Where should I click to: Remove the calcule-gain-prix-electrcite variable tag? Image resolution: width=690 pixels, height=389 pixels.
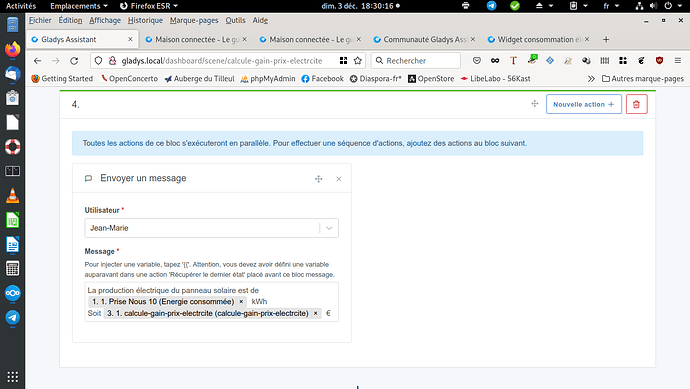pyautogui.click(x=316, y=313)
